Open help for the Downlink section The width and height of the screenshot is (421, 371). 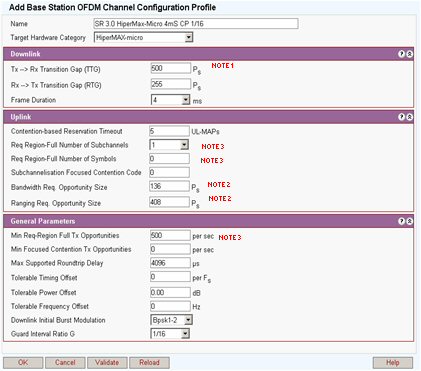pyautogui.click(x=402, y=54)
